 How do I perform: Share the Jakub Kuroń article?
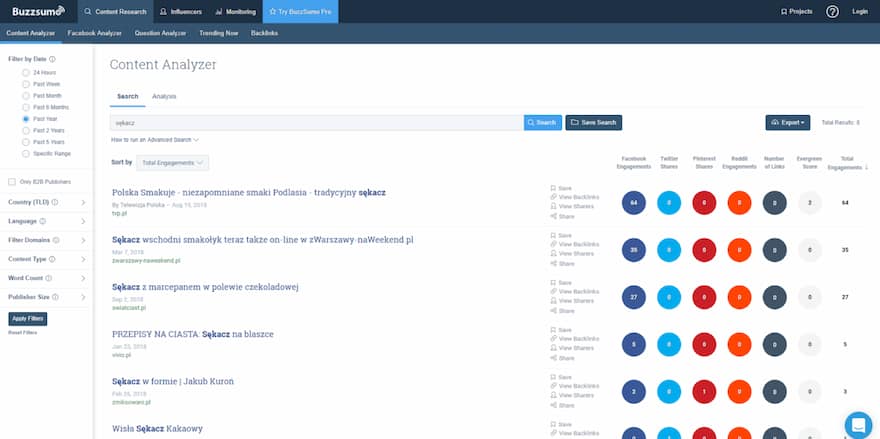coord(562,405)
